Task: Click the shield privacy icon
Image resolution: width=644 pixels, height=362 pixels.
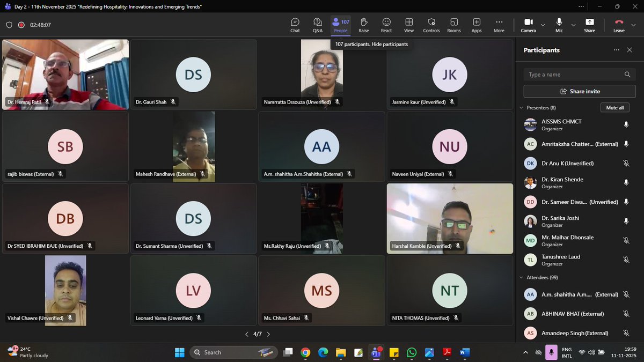Action: [x=9, y=25]
